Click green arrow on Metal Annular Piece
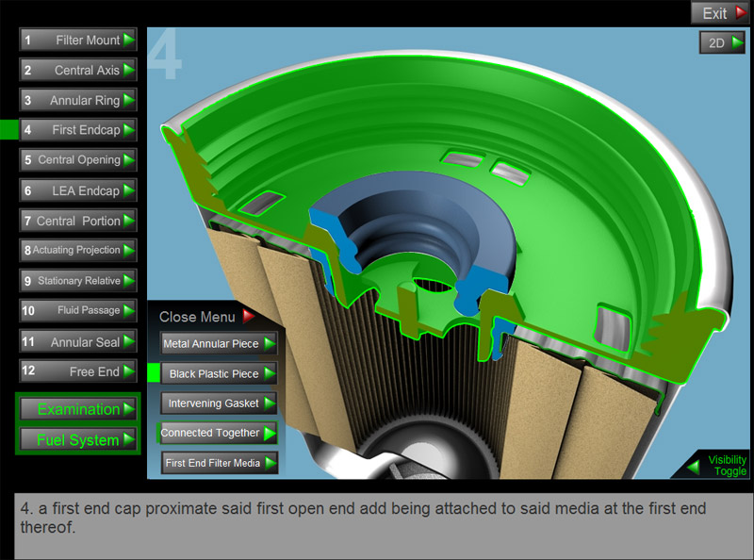This screenshot has height=560, width=754. click(270, 343)
